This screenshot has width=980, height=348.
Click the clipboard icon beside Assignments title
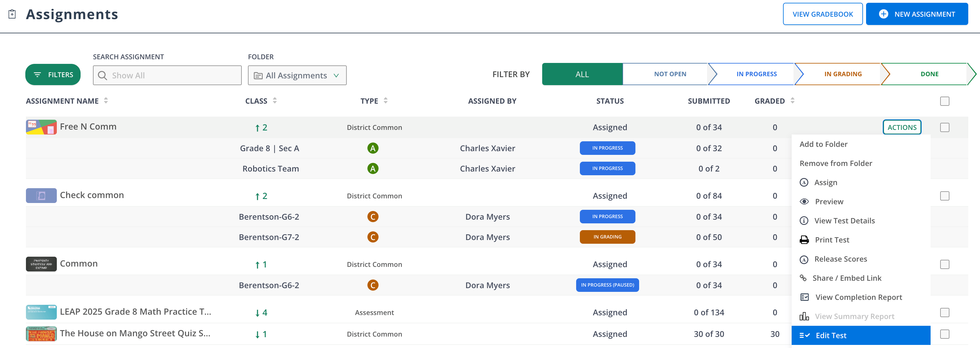coord(12,14)
